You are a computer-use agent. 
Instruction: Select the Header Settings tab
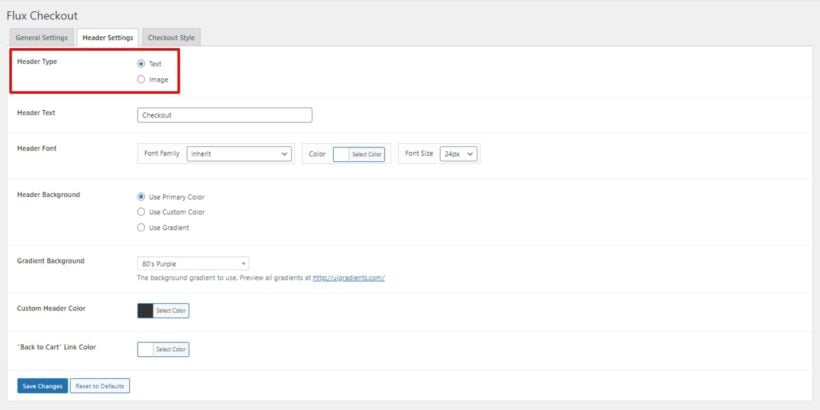(x=108, y=38)
